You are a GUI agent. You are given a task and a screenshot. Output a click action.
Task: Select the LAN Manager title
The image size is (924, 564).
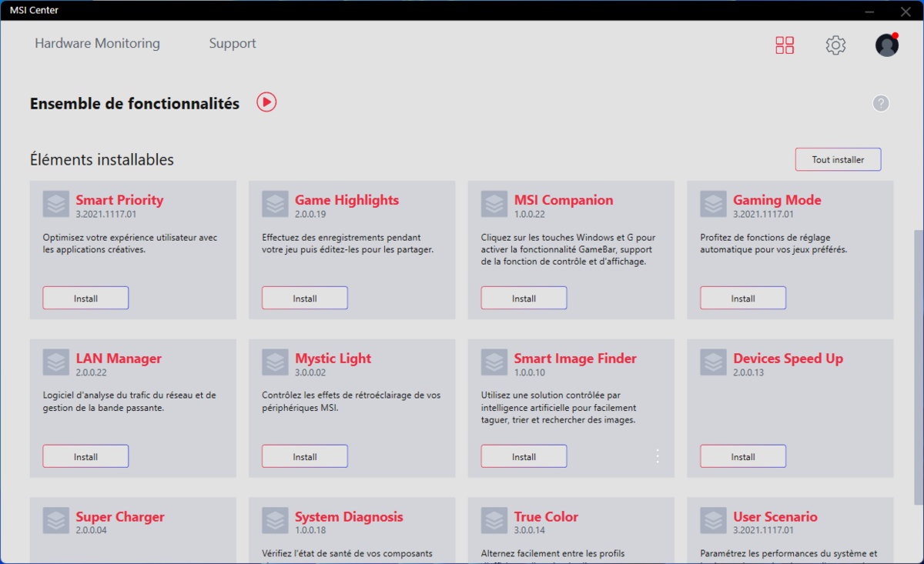point(119,359)
